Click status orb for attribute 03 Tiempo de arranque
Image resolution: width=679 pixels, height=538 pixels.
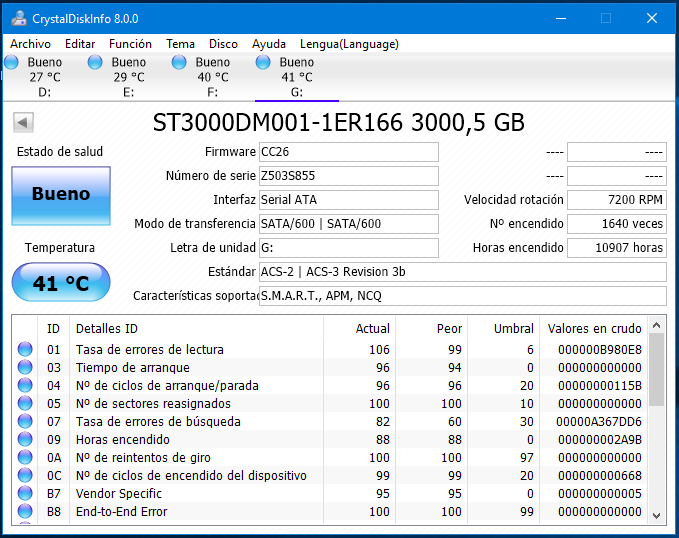pos(25,367)
